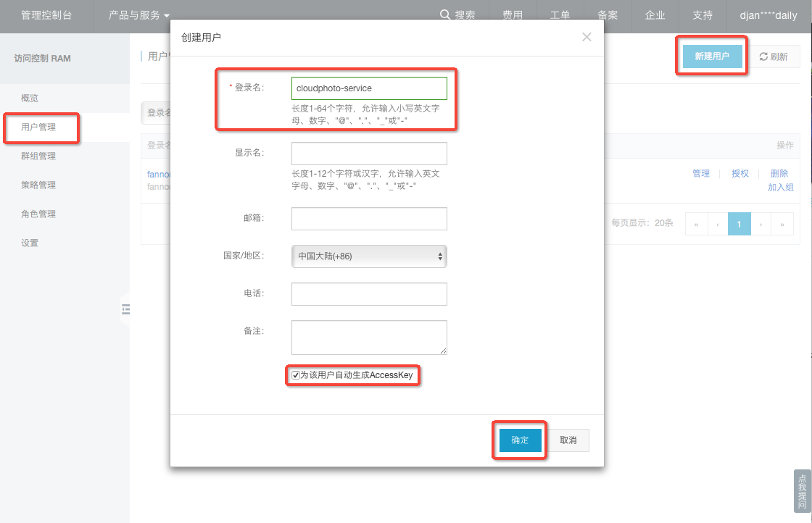Click the 取消 cancel button
This screenshot has height=523, width=812.
[x=568, y=440]
